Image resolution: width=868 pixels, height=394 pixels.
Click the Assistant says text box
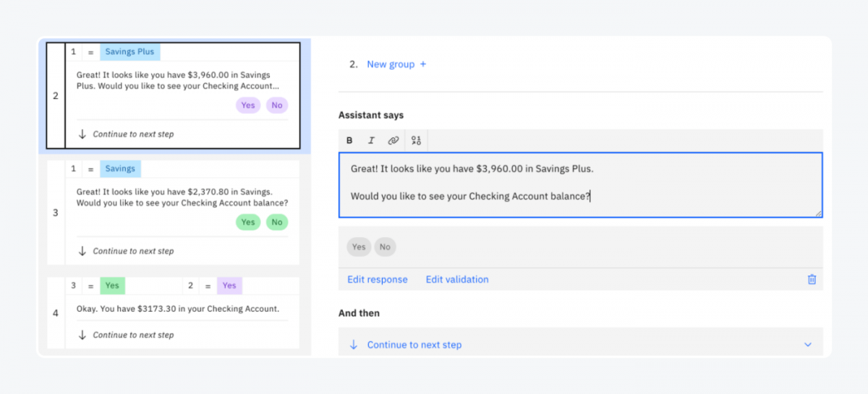tap(581, 185)
